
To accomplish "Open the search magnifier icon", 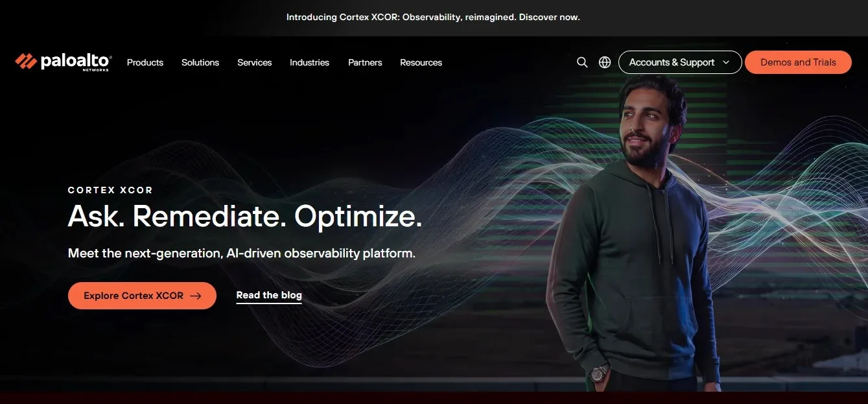I will (x=582, y=62).
